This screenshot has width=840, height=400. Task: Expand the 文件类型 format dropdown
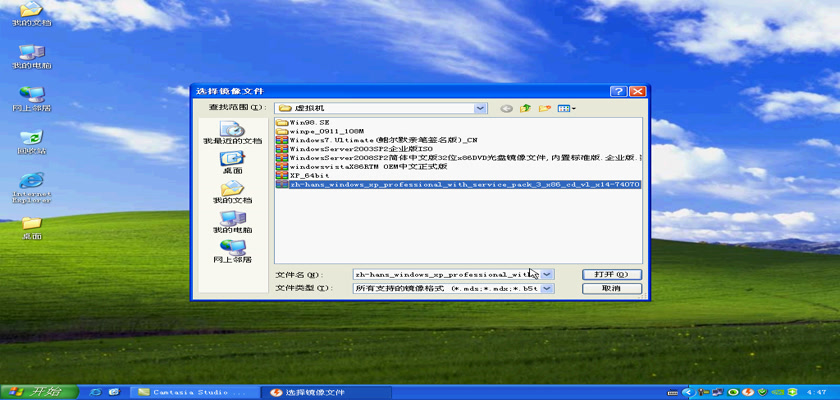[546, 288]
